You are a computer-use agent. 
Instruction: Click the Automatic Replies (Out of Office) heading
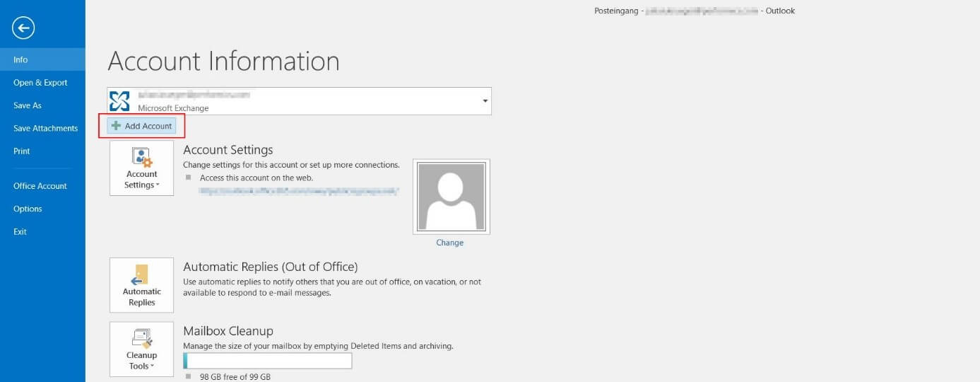pyautogui.click(x=271, y=267)
